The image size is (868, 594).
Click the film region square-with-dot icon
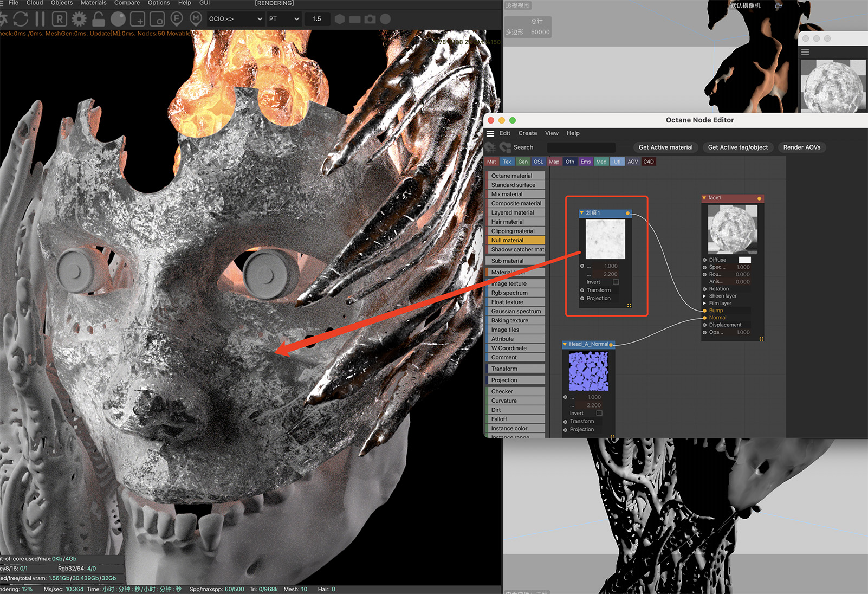(x=157, y=19)
